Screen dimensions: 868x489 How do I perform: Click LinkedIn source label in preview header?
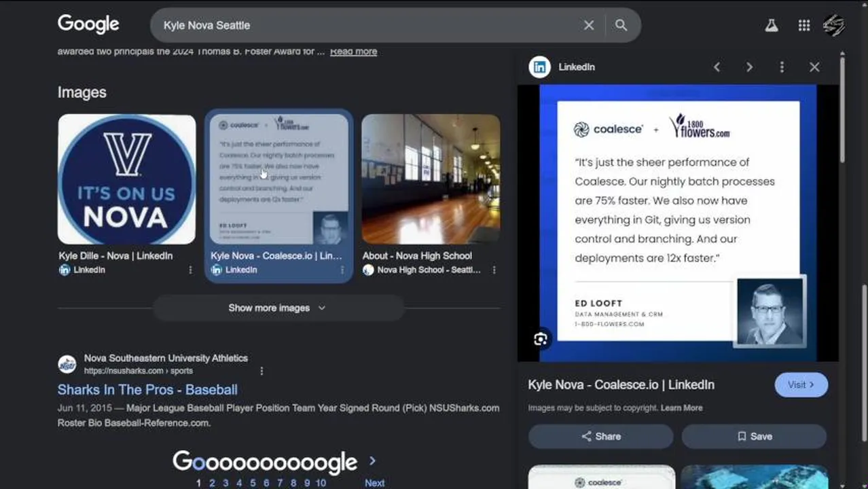pyautogui.click(x=577, y=67)
